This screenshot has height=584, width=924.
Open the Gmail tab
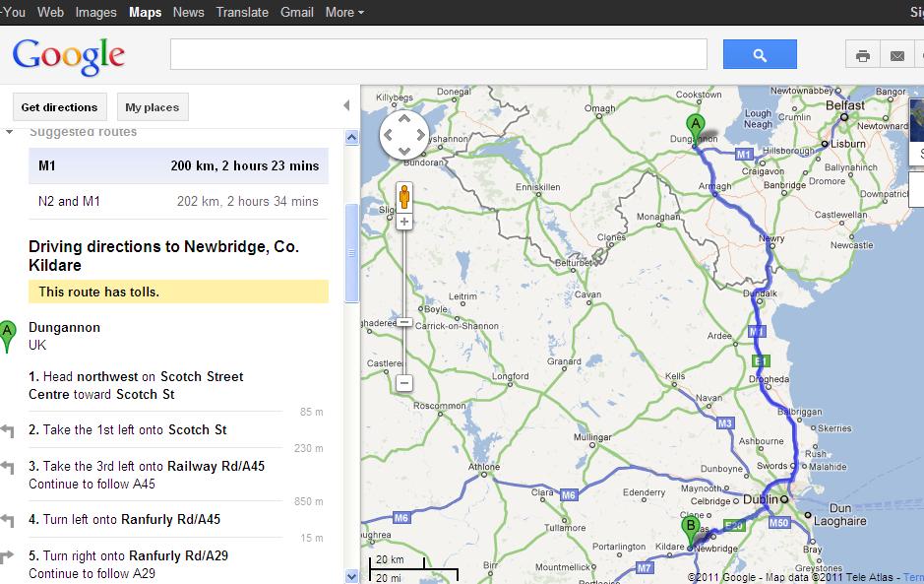[x=296, y=12]
